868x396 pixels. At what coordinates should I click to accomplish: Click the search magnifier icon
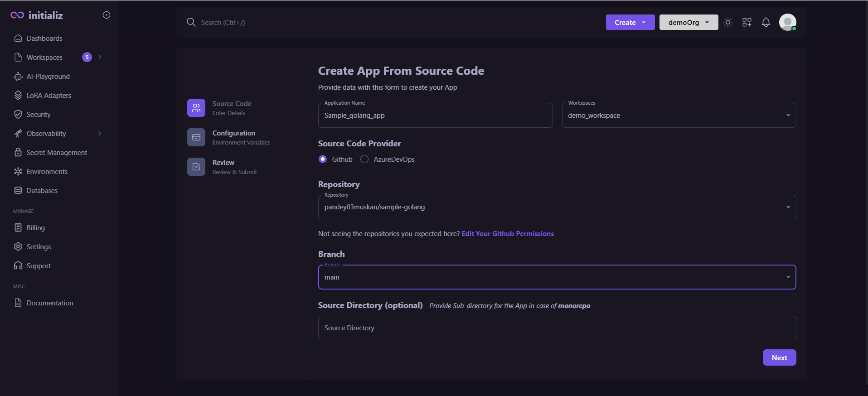pos(191,22)
